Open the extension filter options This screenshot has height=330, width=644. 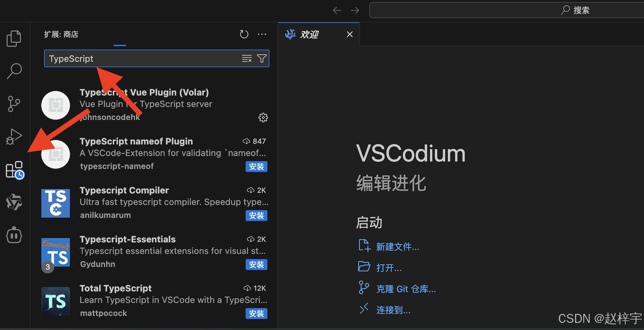(x=262, y=59)
